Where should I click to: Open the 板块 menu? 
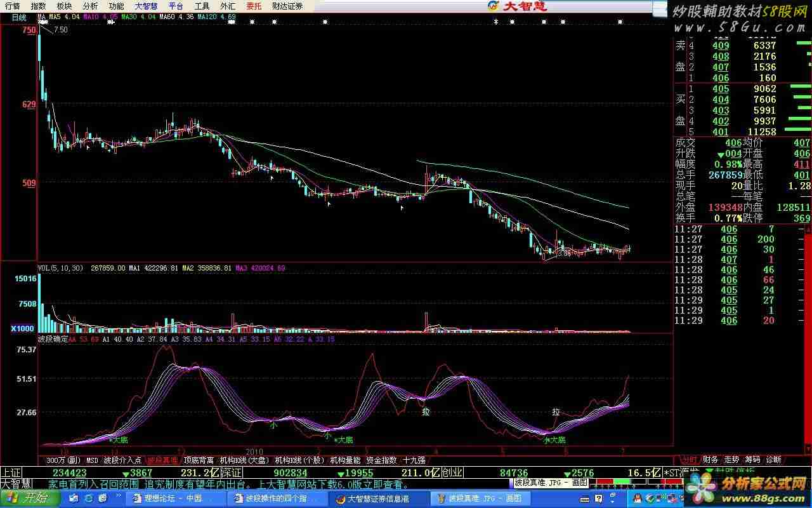(x=64, y=6)
